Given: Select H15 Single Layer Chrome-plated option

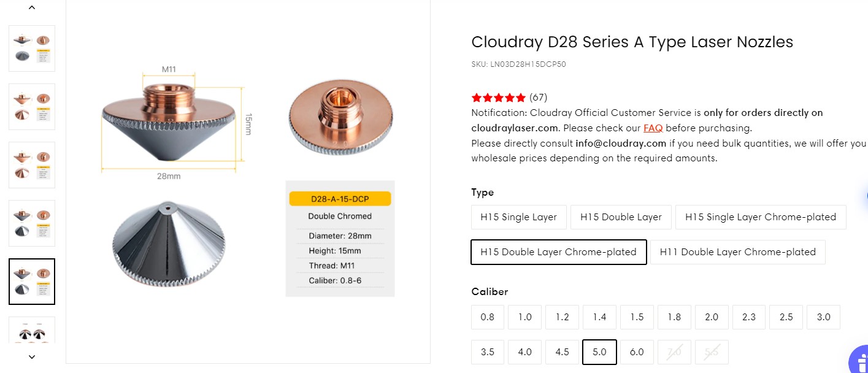Looking at the screenshot, I should [x=760, y=217].
